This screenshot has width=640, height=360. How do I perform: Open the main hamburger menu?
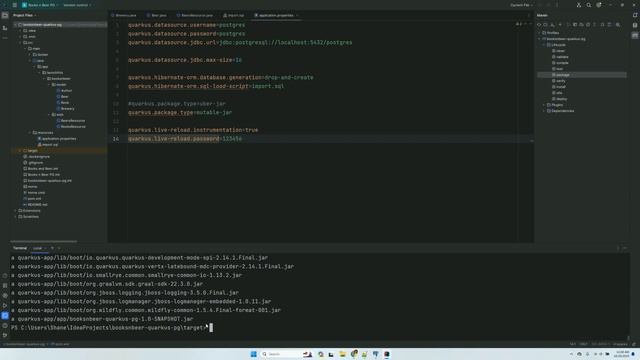point(15,5)
